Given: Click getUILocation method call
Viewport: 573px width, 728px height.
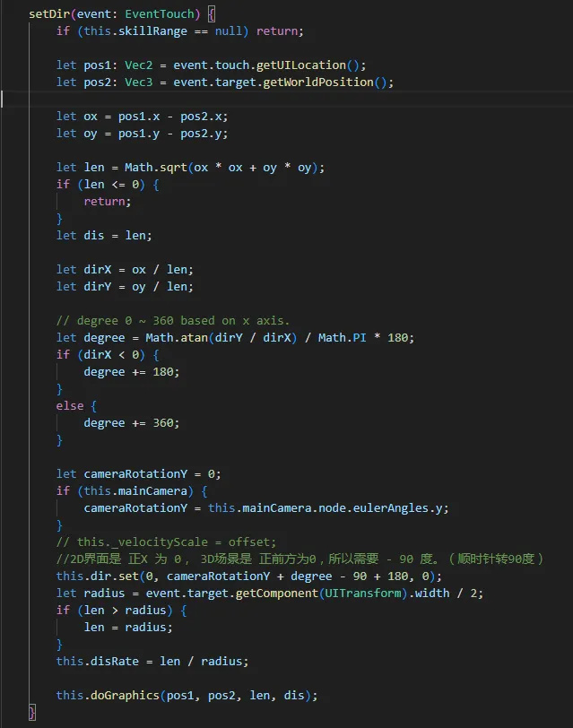Looking at the screenshot, I should (x=301, y=65).
